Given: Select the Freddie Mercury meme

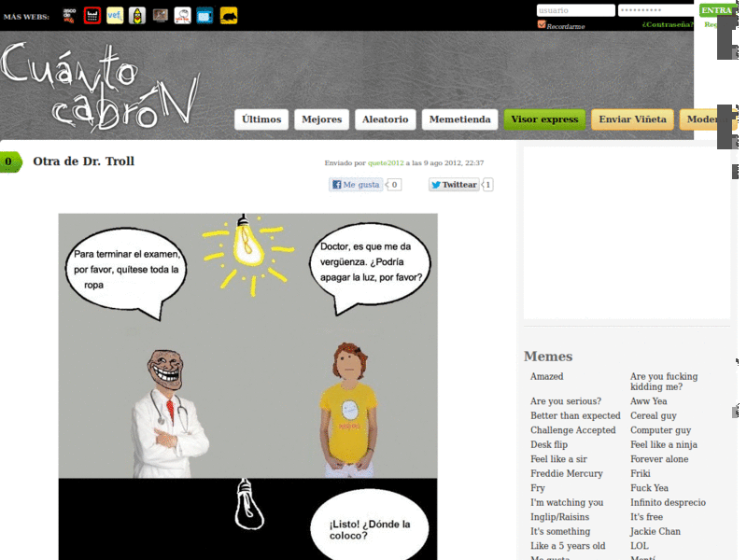Looking at the screenshot, I should tap(567, 473).
